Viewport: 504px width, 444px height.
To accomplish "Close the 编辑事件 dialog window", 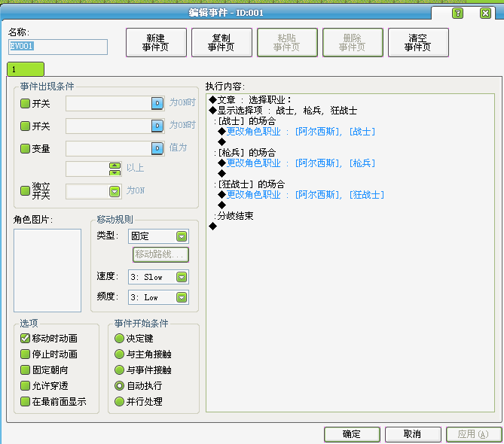I will coord(485,13).
